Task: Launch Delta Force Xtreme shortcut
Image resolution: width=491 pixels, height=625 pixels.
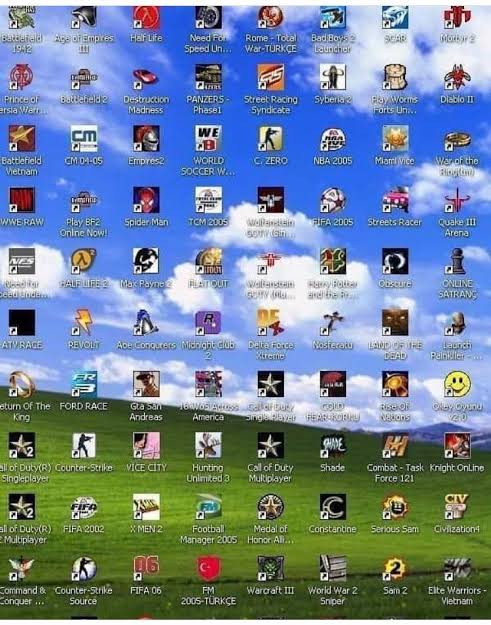Action: point(271,323)
